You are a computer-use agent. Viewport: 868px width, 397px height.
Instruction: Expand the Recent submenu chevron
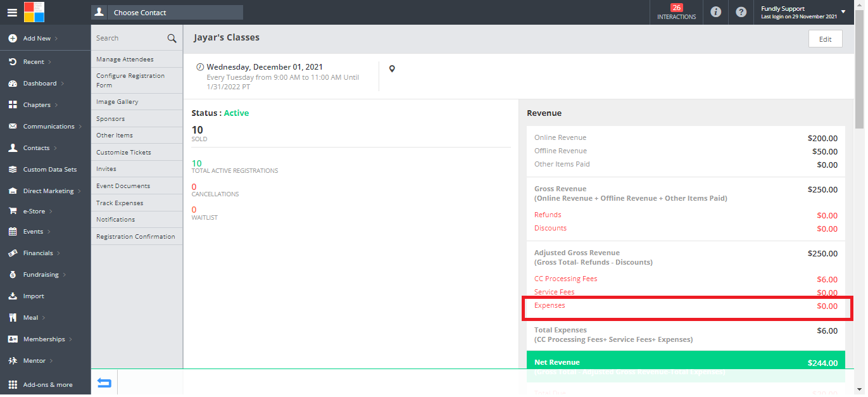point(49,62)
